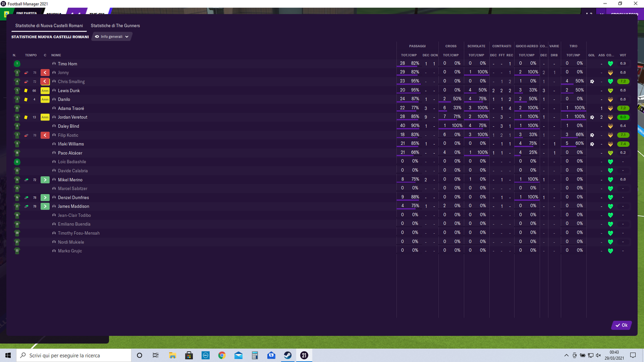Screen dimensions: 644x362
Task: Click Marko Grujic's shirt number icon
Action: coord(17,251)
